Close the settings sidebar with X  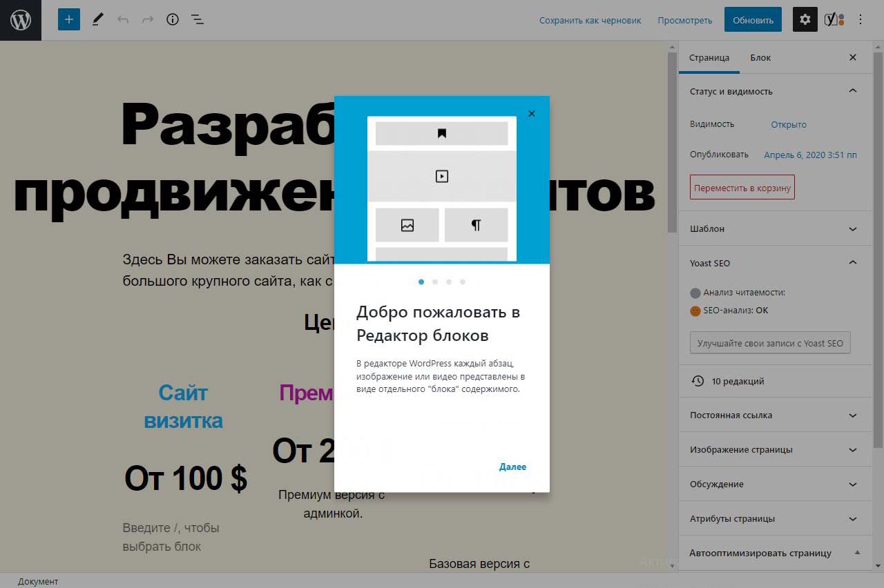[x=853, y=57]
